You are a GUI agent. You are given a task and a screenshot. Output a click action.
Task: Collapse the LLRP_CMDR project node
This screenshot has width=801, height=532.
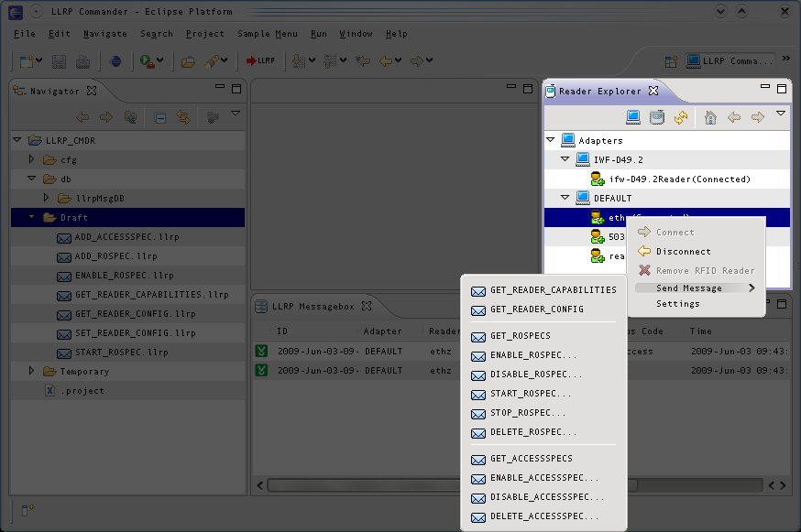click(x=16, y=140)
